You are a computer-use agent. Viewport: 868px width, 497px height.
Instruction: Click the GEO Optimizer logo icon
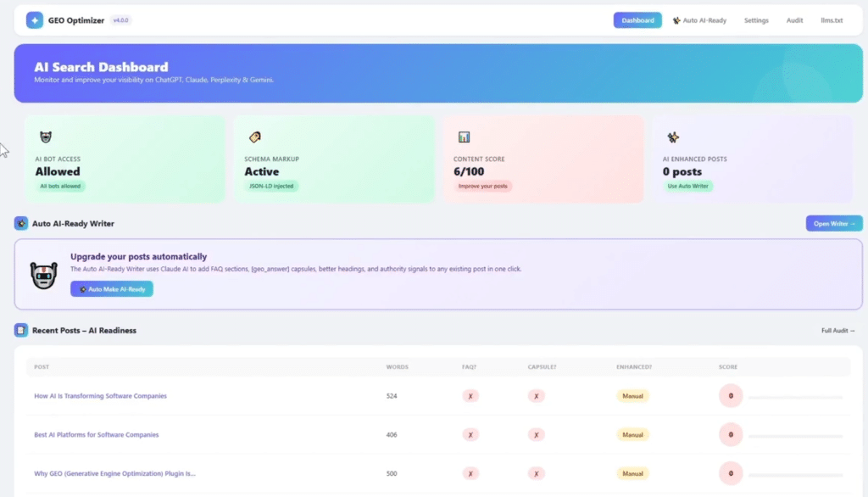[x=35, y=20]
